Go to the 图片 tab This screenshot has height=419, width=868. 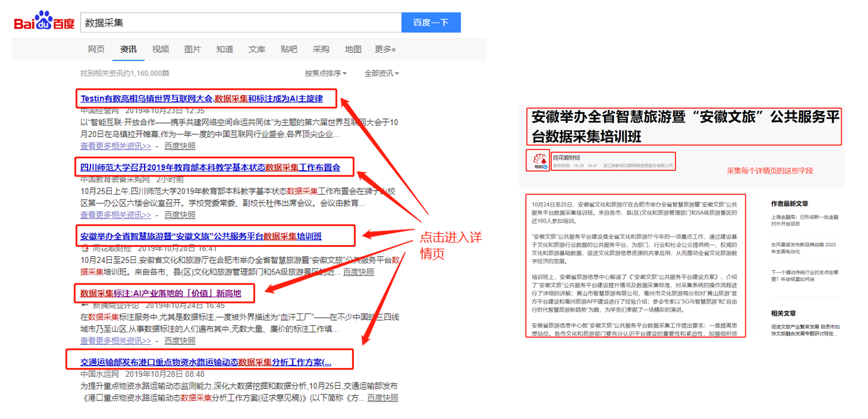[192, 49]
